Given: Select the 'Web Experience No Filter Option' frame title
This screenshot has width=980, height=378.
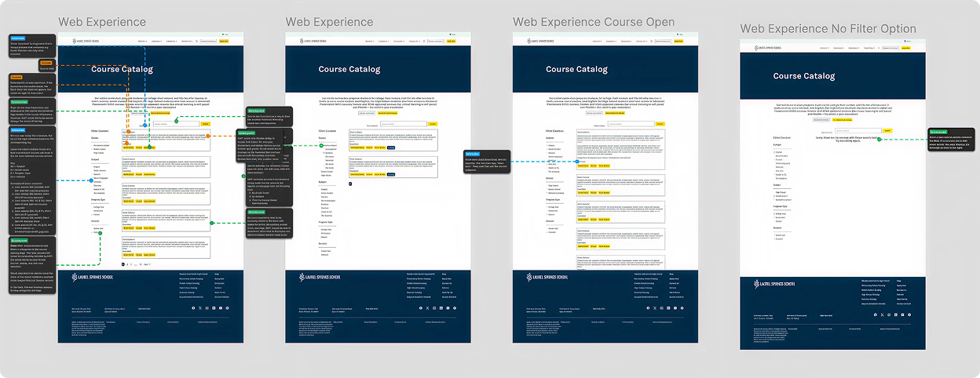Looking at the screenshot, I should [x=828, y=29].
